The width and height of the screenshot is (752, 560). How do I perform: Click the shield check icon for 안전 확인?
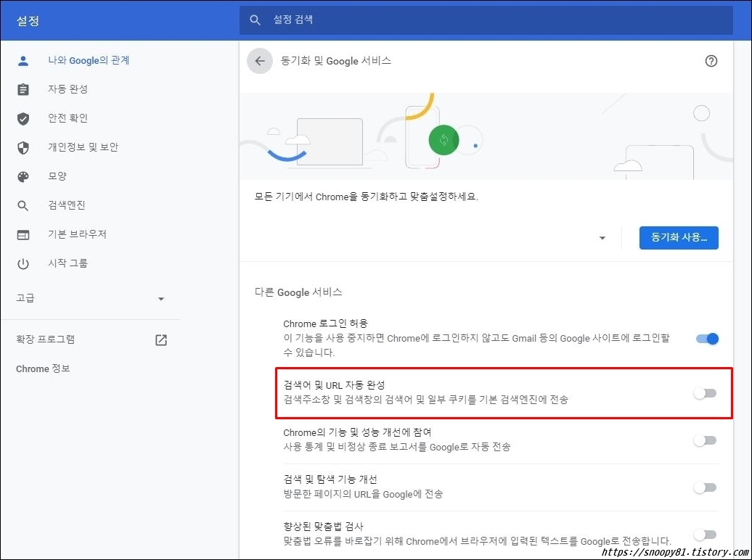[23, 118]
